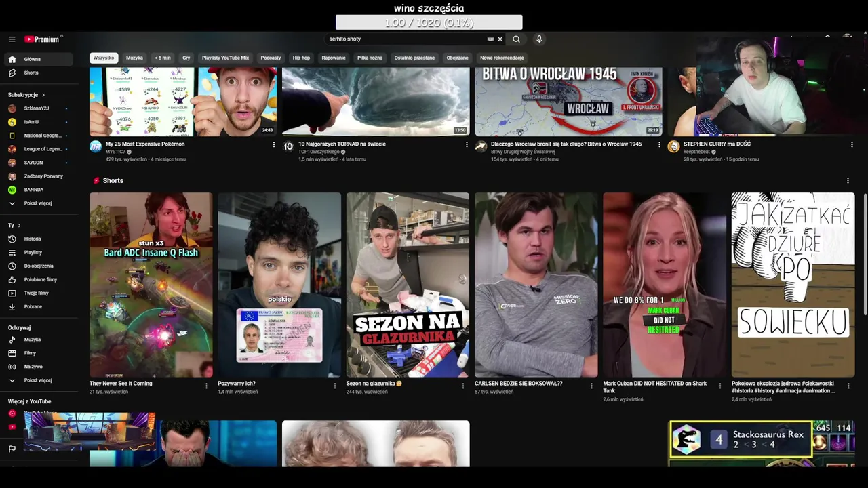This screenshot has width=868, height=488.
Task: Select the Gry filter chip
Action: tap(186, 58)
